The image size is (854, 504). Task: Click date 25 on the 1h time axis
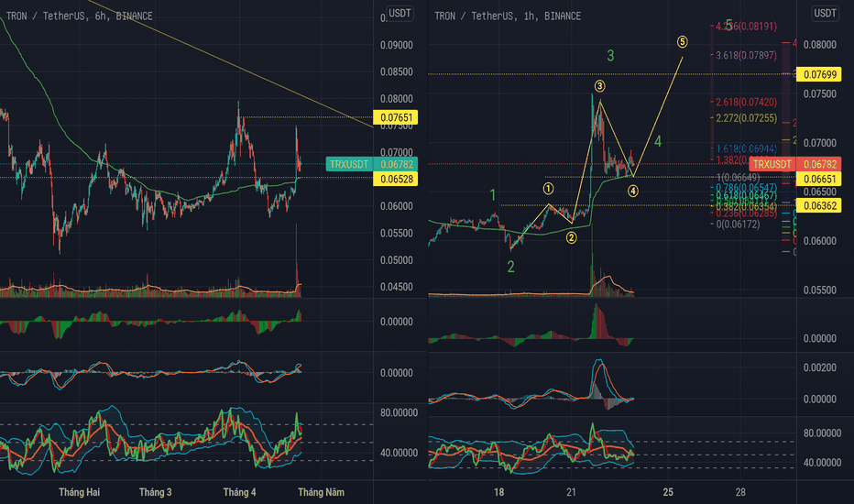pos(668,492)
